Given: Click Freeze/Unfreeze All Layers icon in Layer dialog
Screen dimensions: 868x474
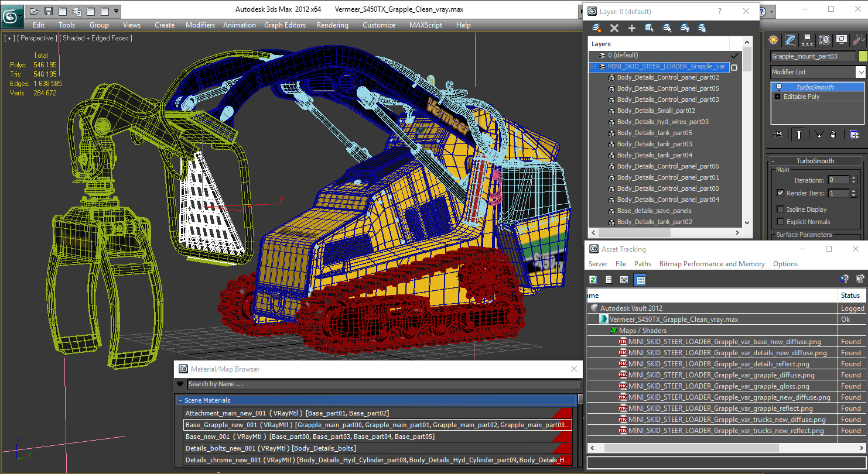Looking at the screenshot, I should tap(702, 28).
